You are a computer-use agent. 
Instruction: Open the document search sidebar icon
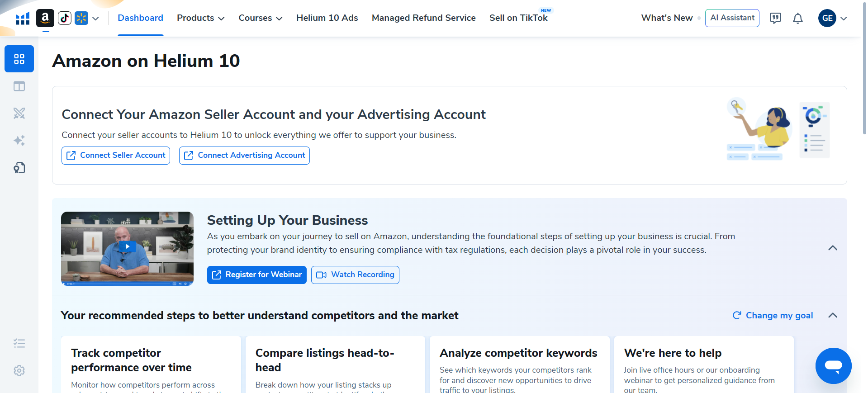(x=19, y=168)
